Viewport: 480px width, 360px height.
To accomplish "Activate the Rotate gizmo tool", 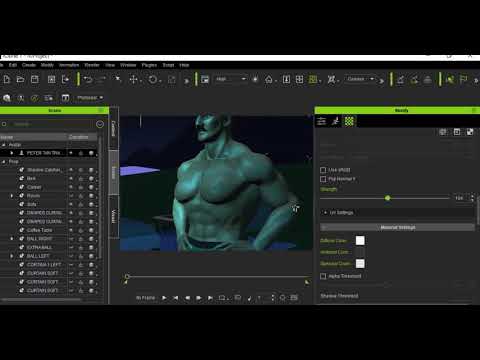I will pyautogui.click(x=153, y=79).
